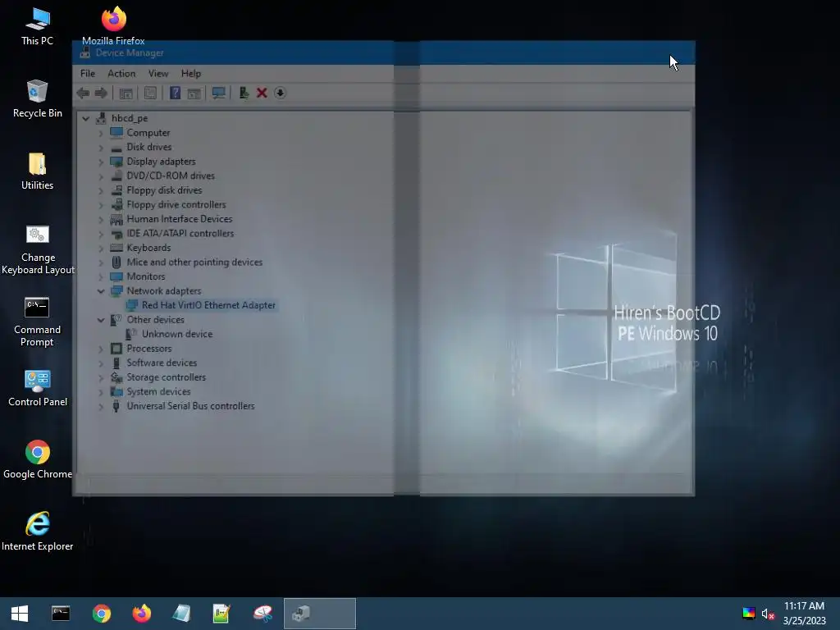840x630 pixels.
Task: Select the Recycle Bin desktop icon
Action: pos(37,98)
